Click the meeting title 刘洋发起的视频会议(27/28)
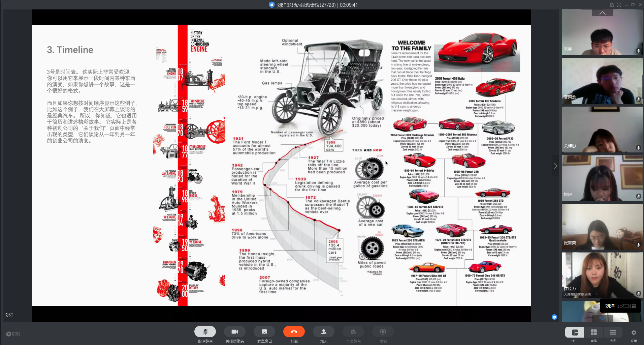 [306, 5]
